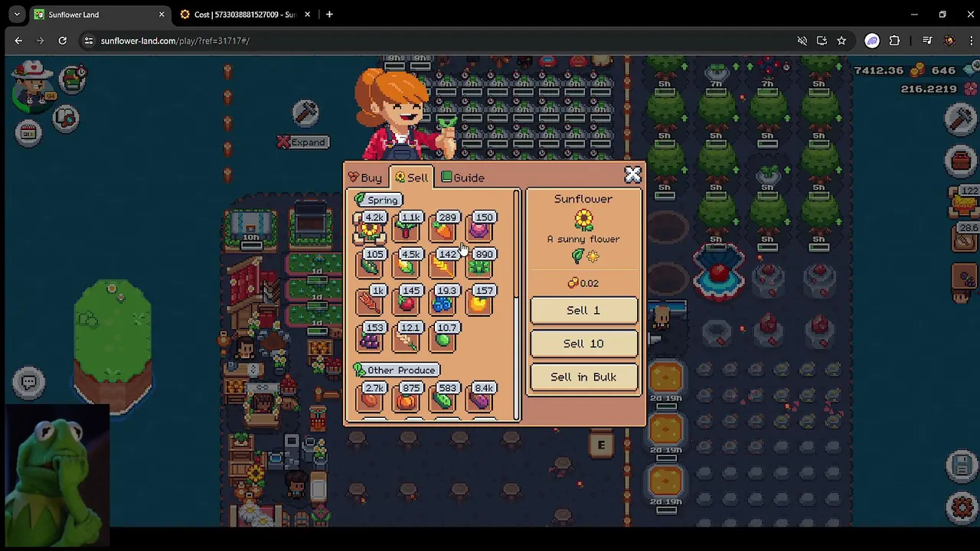Select the inventory item showing 122
The width and height of the screenshot is (980, 551).
965,201
